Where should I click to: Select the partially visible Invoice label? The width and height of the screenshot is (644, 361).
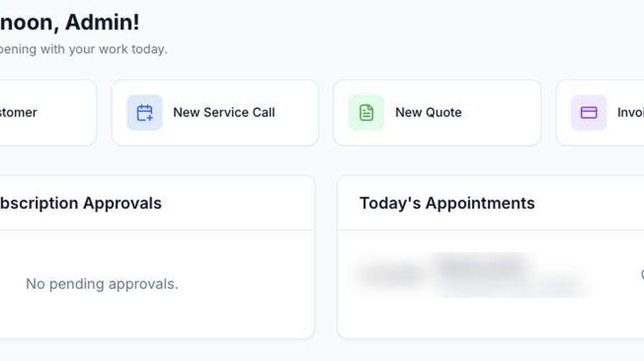pyautogui.click(x=630, y=112)
